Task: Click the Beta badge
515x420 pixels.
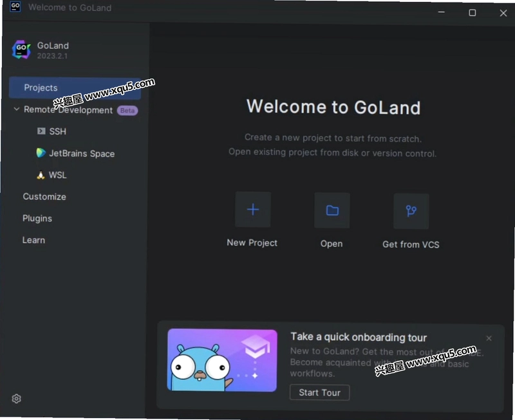Action: 127,111
